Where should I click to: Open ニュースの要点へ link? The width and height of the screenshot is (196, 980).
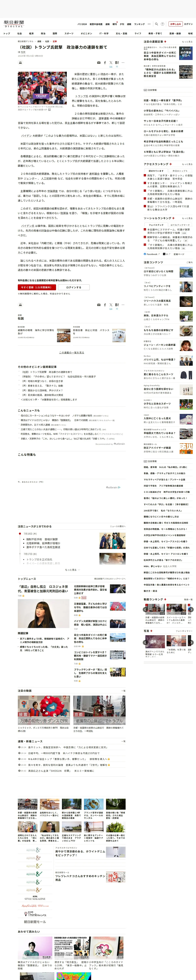tap(118, 526)
